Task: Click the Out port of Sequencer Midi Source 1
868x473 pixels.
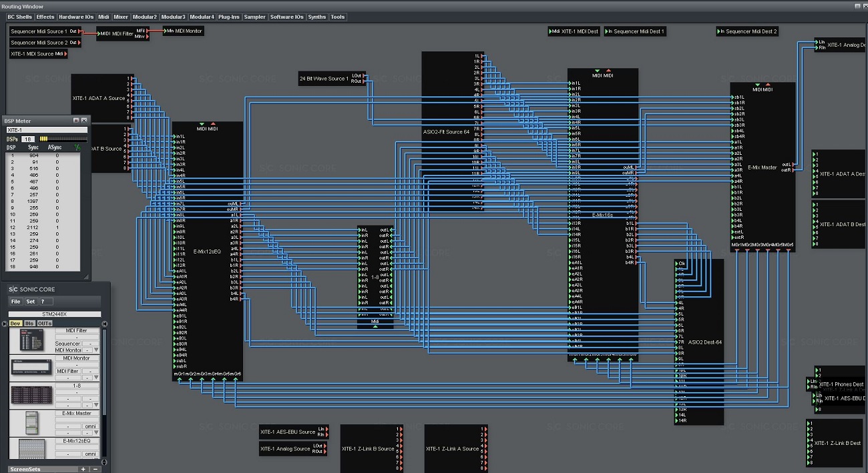Action: tap(75, 31)
